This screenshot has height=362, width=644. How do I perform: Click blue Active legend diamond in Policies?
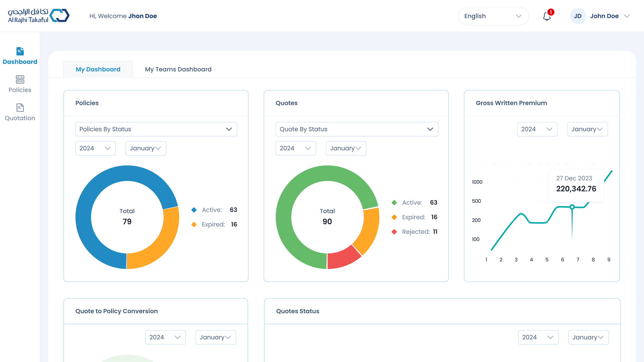click(194, 210)
